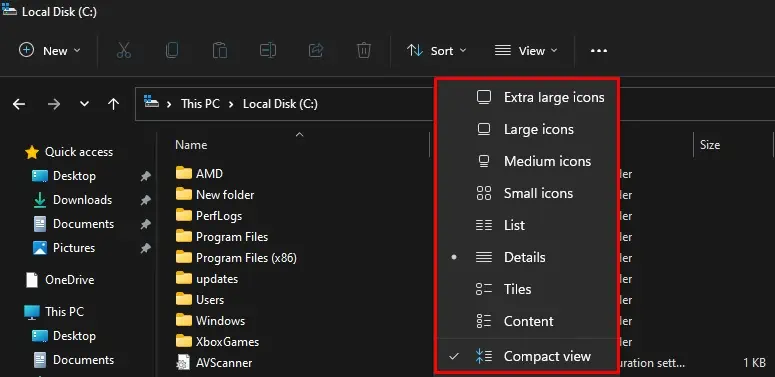Select the Details view option
Viewport: 775px width, 377px height.
click(x=527, y=257)
